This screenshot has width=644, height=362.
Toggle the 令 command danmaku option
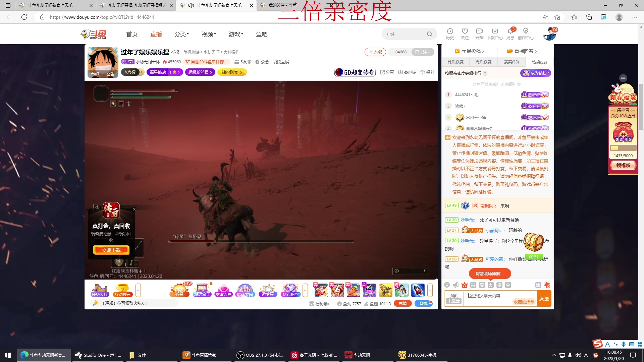[x=508, y=285]
